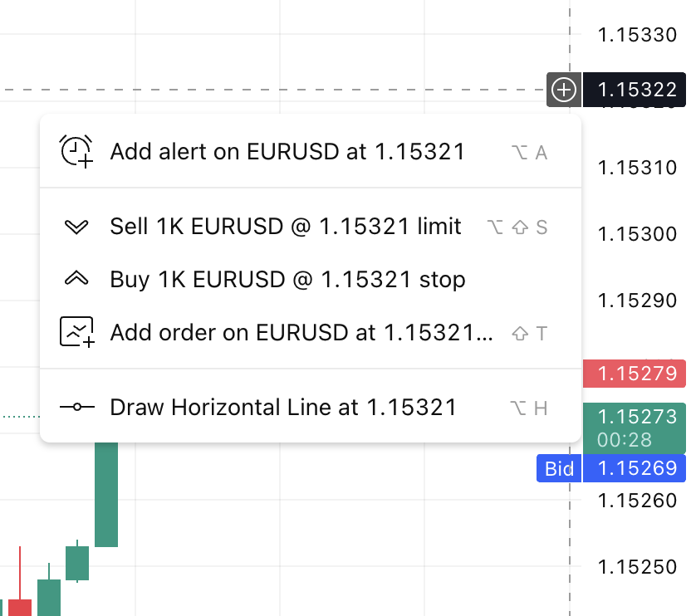Click the 1.15330 price axis label
This screenshot has width=691, height=616.
(x=636, y=35)
